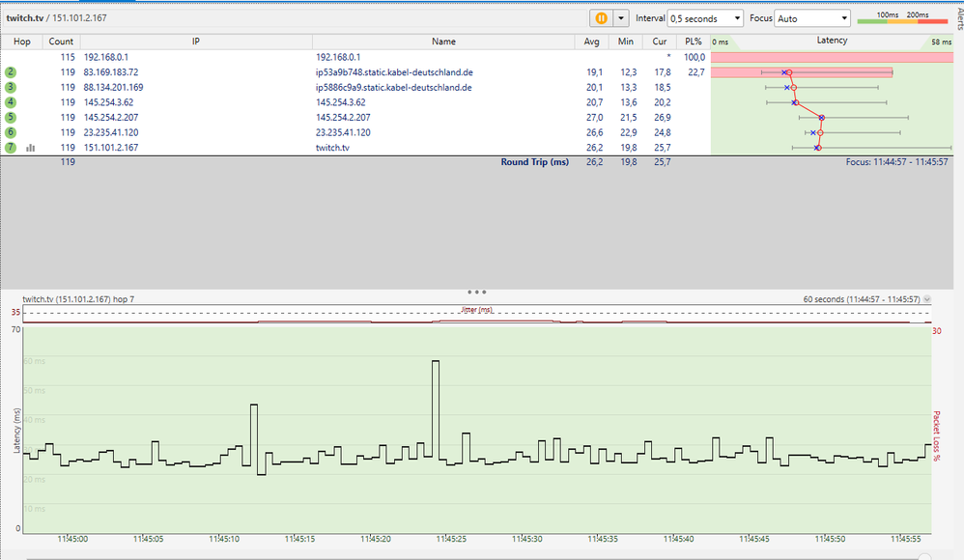Select IP 83.169.183.72
Image resolution: width=964 pixels, height=560 pixels.
click(x=111, y=71)
